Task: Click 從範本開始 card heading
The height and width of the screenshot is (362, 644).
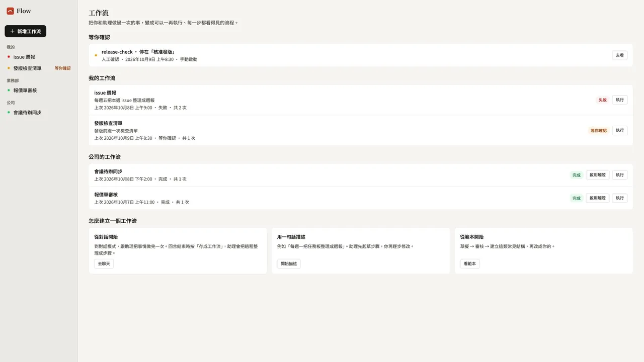Action: (x=472, y=237)
